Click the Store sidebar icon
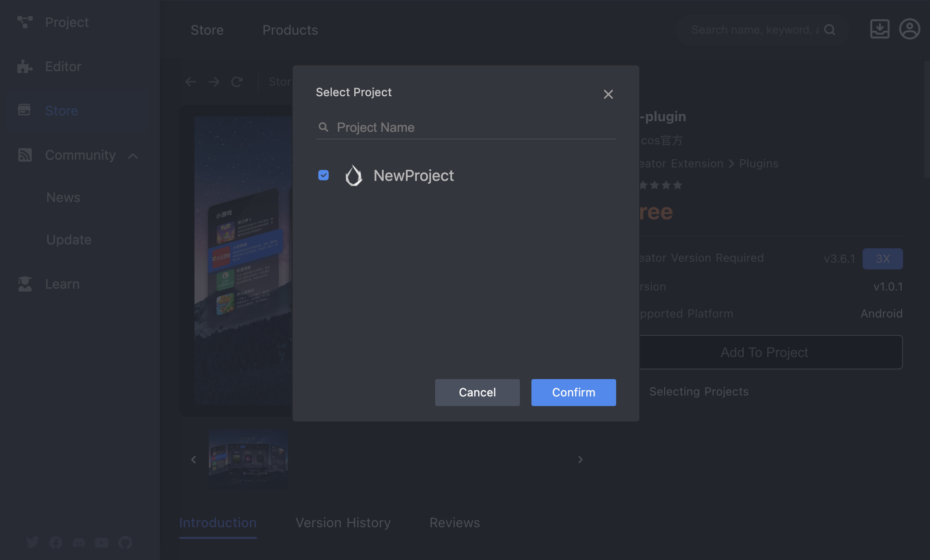The width and height of the screenshot is (930, 560). tap(24, 110)
